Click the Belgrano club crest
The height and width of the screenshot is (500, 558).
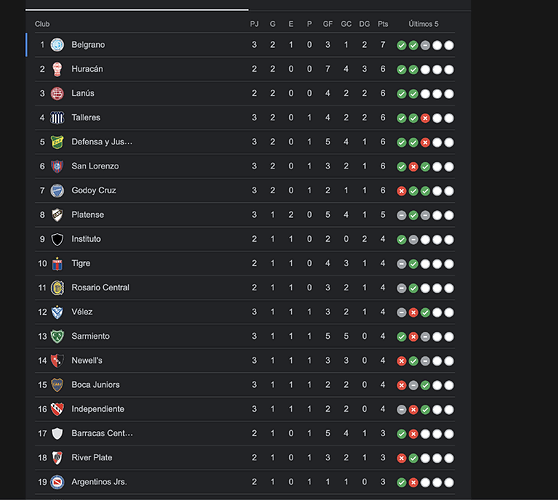click(57, 45)
